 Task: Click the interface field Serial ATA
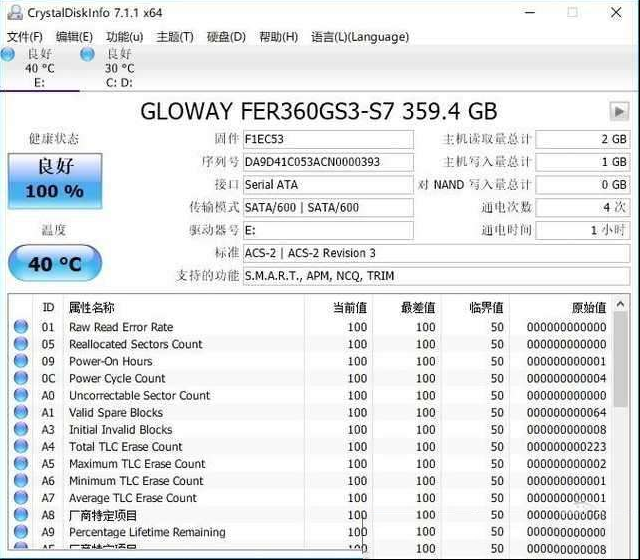pos(328,185)
